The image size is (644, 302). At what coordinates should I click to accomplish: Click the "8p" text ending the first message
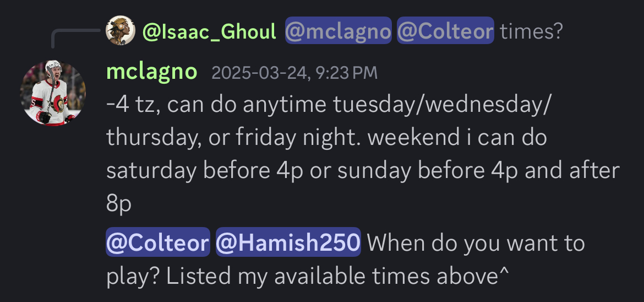click(119, 204)
